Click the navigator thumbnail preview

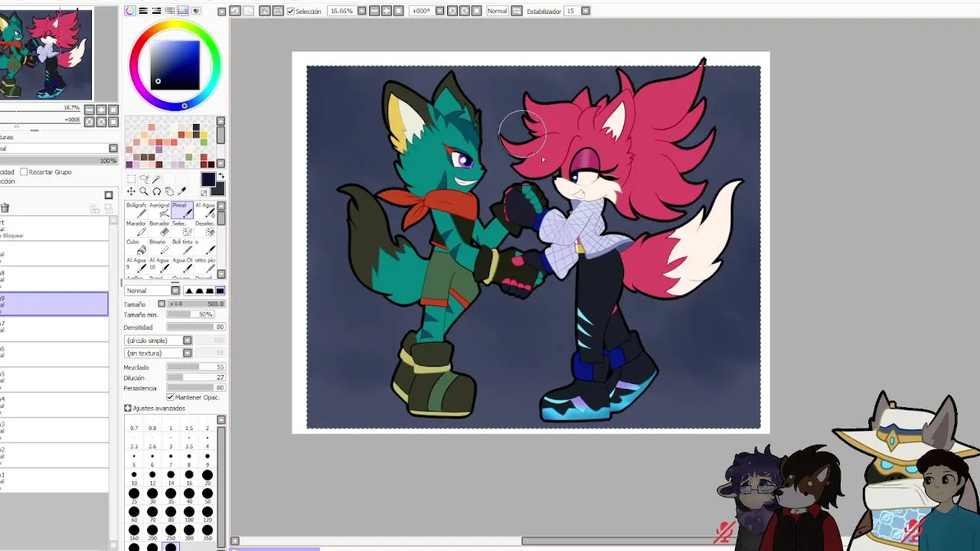coord(46,54)
